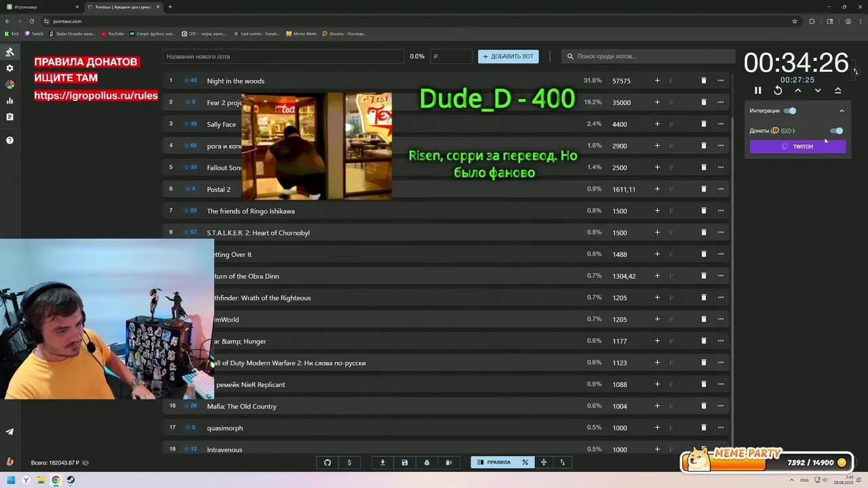The height and width of the screenshot is (488, 868).
Task: Collapse the Интеграции panel
Action: [x=842, y=110]
